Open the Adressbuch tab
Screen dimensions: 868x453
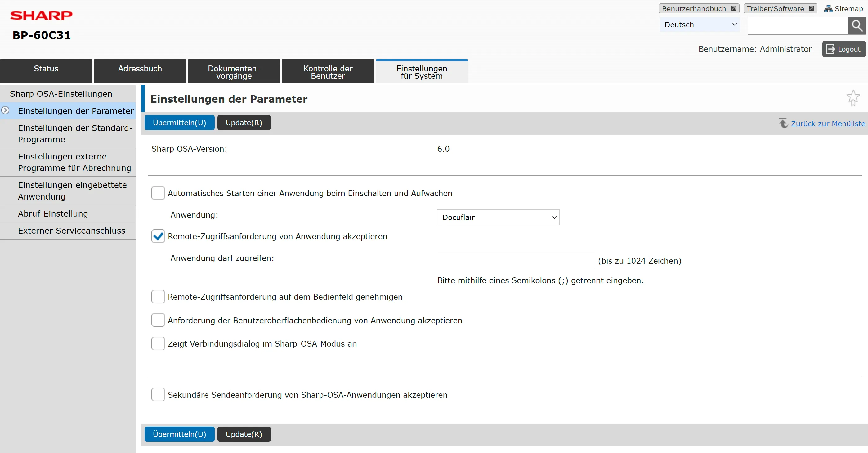click(x=140, y=71)
